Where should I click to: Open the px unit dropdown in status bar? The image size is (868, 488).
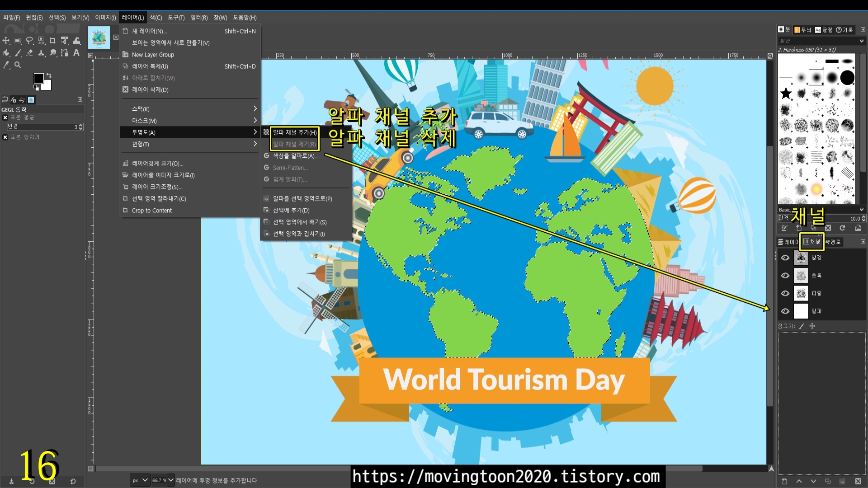140,480
